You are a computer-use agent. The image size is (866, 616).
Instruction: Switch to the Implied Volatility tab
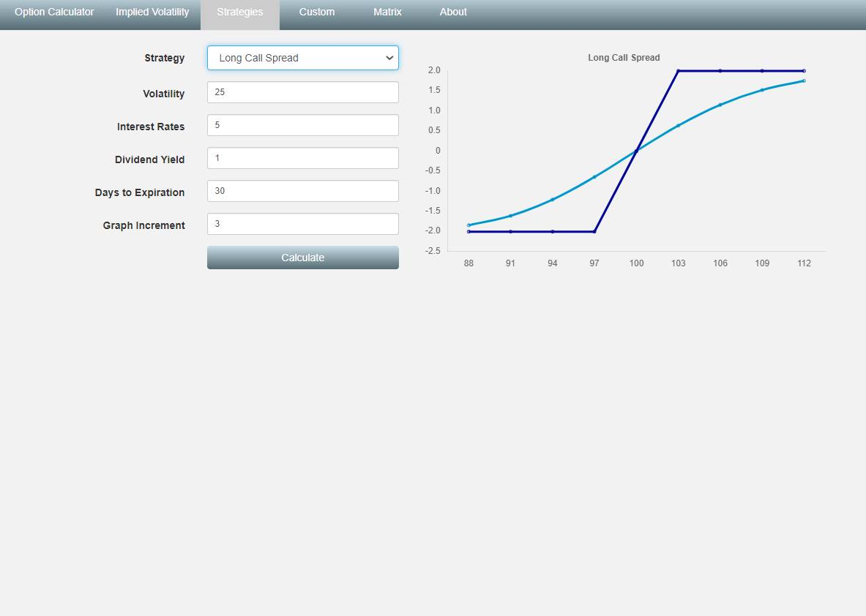pyautogui.click(x=152, y=12)
